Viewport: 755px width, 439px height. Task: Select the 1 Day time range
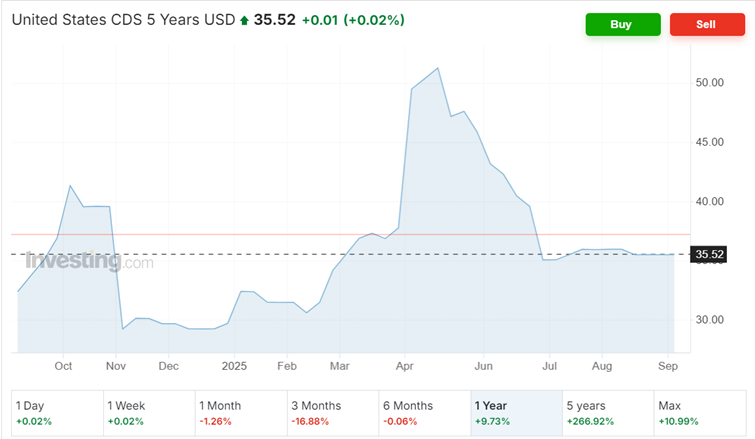[x=56, y=413]
